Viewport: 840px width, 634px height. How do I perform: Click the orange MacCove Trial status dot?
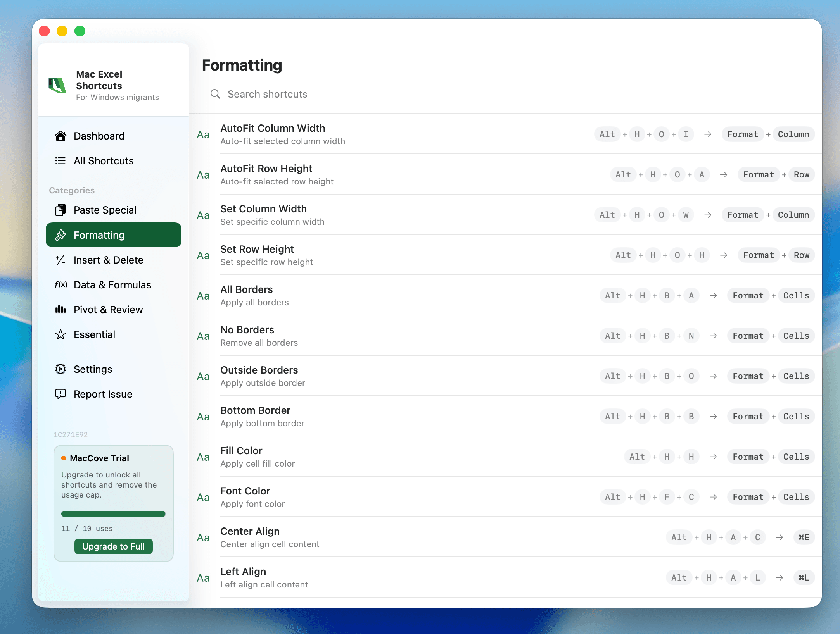pyautogui.click(x=64, y=458)
